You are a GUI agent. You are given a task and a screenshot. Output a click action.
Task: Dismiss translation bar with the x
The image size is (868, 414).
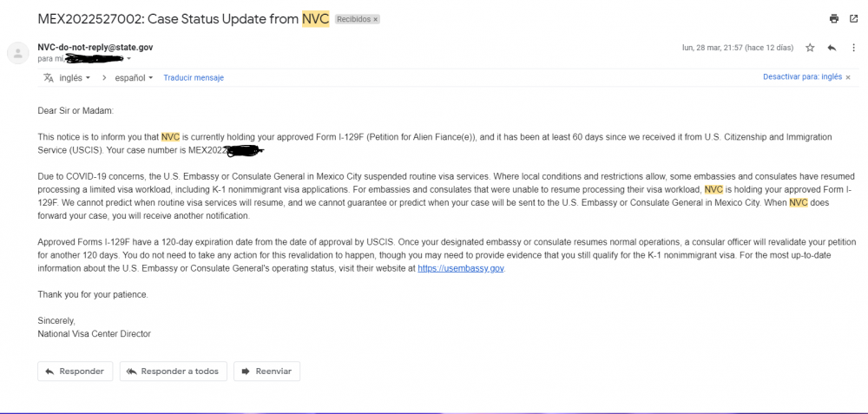tap(848, 77)
